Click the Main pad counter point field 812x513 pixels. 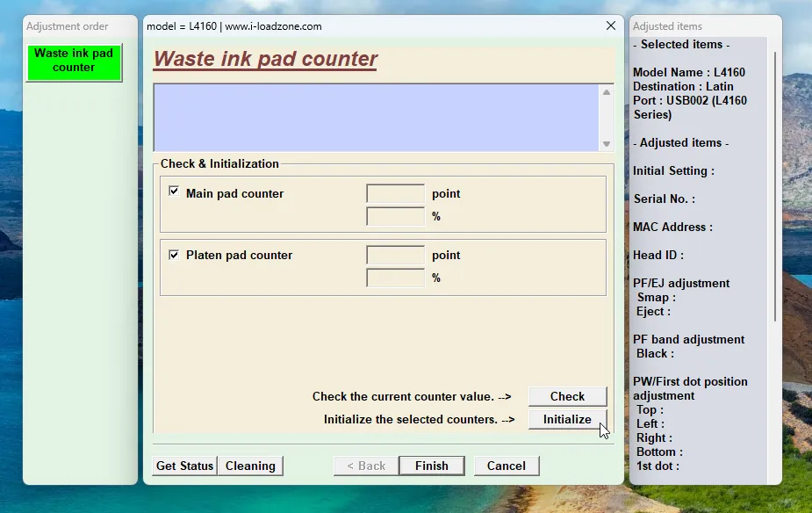click(395, 193)
